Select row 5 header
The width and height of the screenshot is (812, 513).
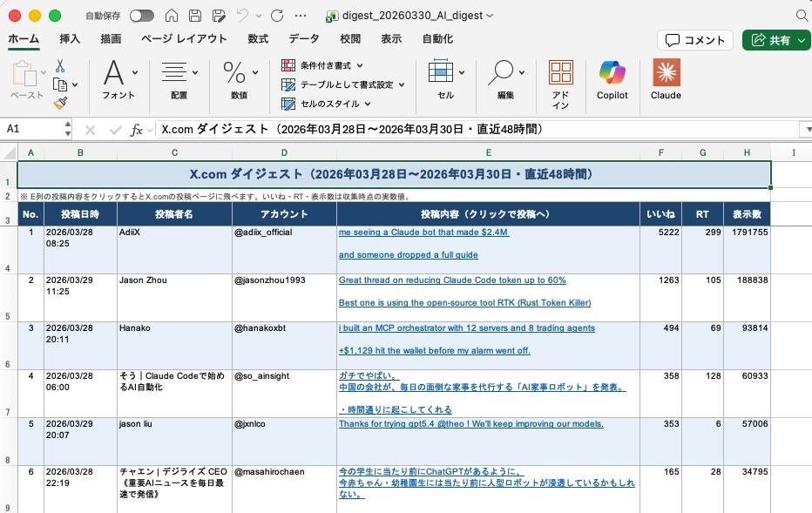point(8,298)
